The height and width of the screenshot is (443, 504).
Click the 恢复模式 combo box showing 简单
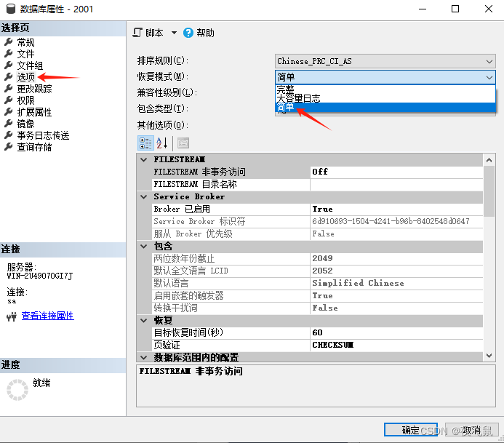click(x=385, y=77)
